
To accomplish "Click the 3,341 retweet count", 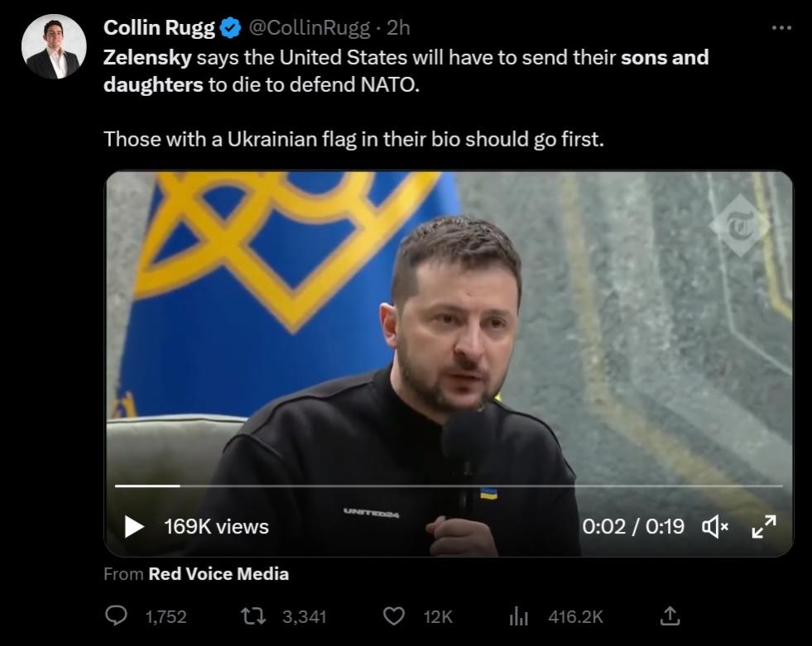I will click(304, 616).
